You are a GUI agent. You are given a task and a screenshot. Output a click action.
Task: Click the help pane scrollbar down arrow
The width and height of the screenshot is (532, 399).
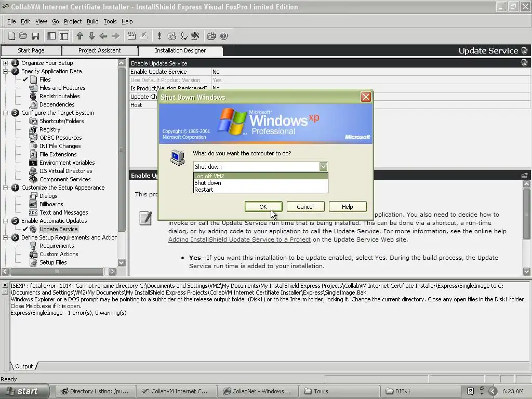point(527,271)
